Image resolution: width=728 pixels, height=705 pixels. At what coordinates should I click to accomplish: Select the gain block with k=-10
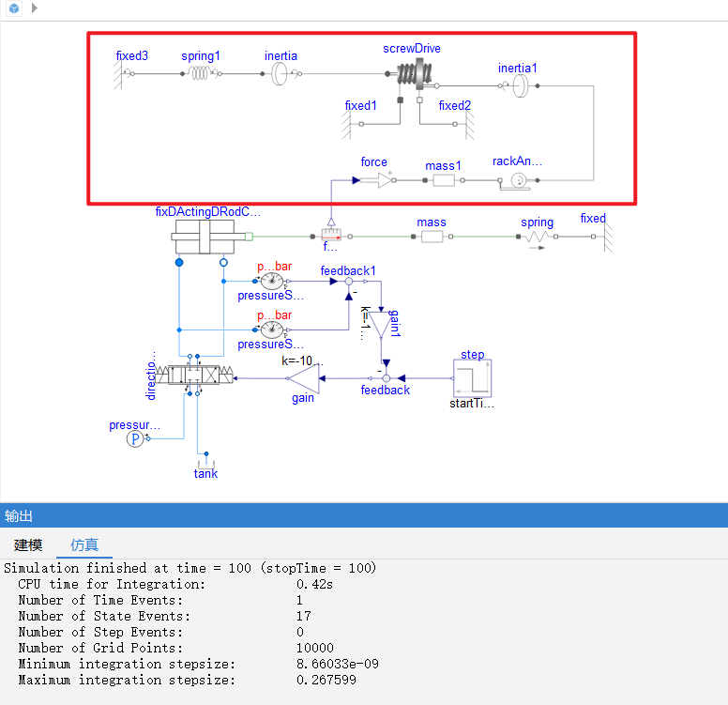click(304, 378)
